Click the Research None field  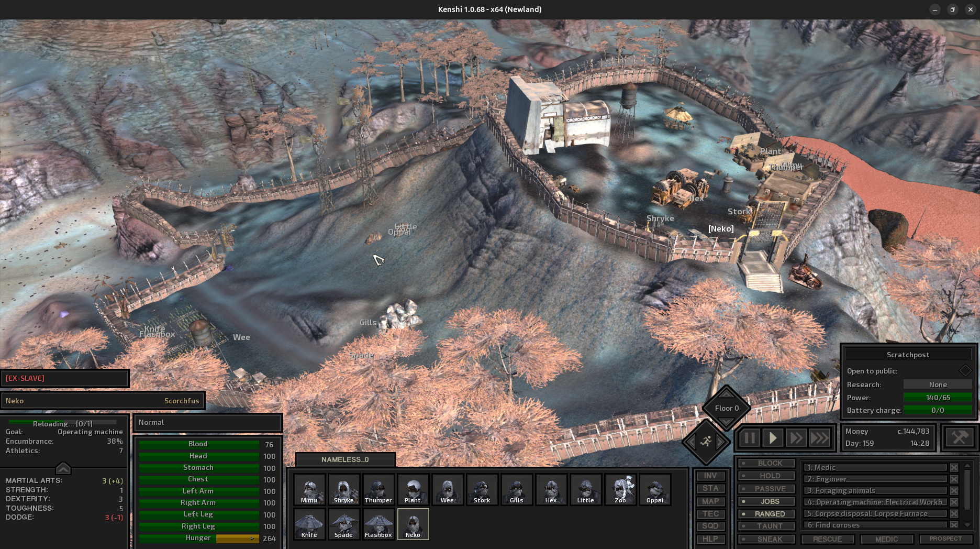point(938,385)
